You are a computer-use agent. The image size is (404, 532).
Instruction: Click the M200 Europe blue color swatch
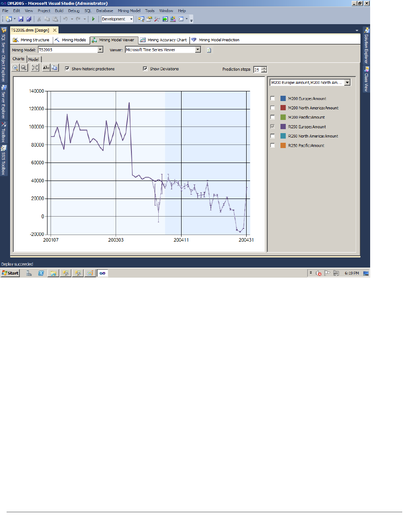(284, 98)
